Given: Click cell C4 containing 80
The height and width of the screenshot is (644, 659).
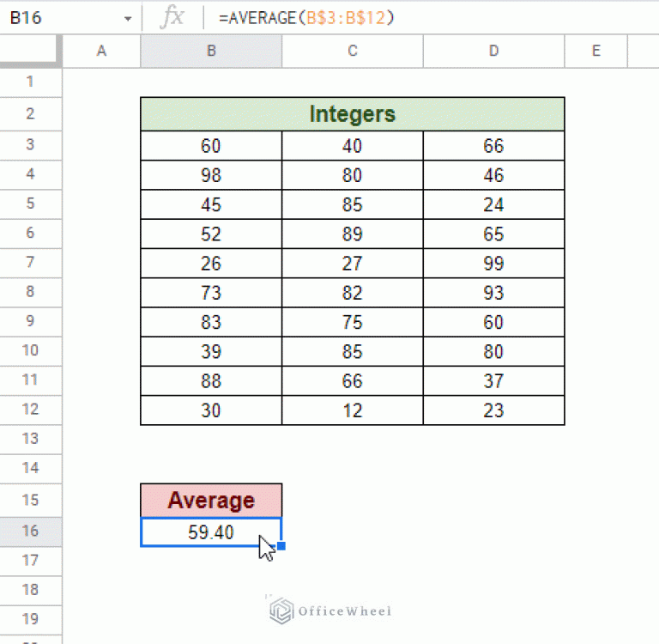Looking at the screenshot, I should point(352,175).
